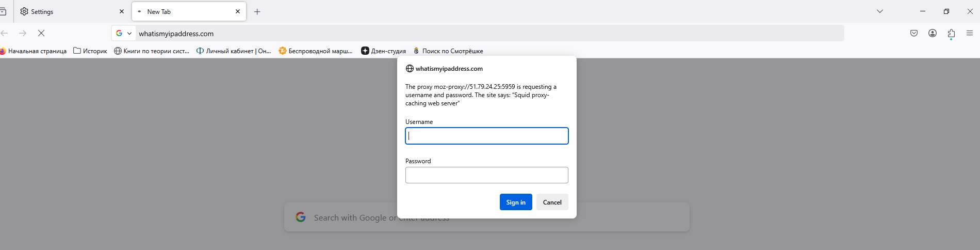
Task: Cancel the proxy authentication dialog
Action: click(x=552, y=202)
